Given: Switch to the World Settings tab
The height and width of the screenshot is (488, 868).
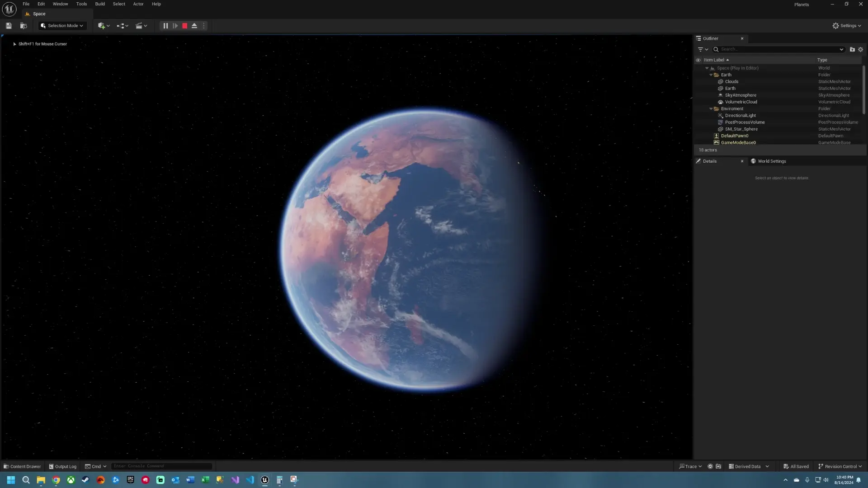Looking at the screenshot, I should coord(772,161).
